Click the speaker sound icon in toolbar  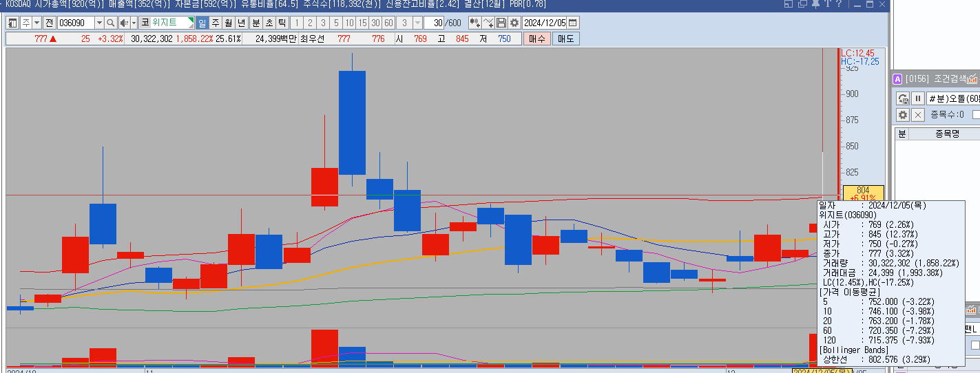point(123,23)
